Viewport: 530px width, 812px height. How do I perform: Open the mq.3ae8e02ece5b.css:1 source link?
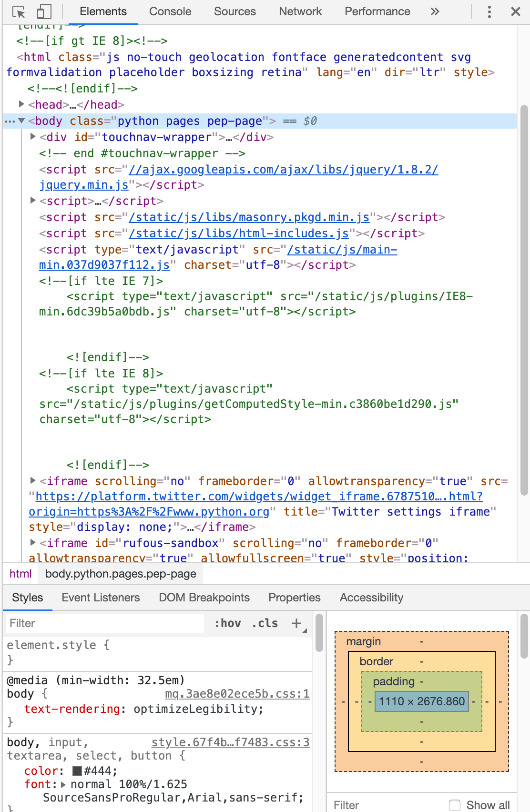pyautogui.click(x=237, y=694)
